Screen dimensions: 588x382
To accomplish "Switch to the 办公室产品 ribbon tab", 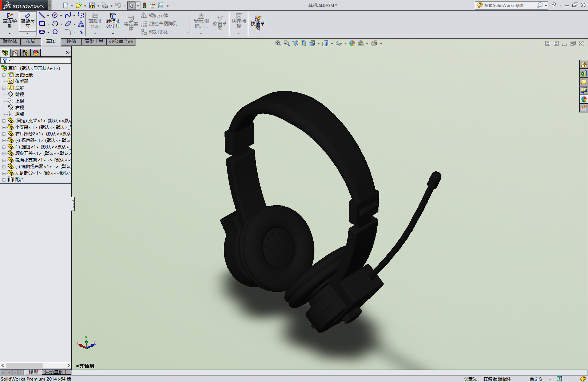I will (x=121, y=41).
